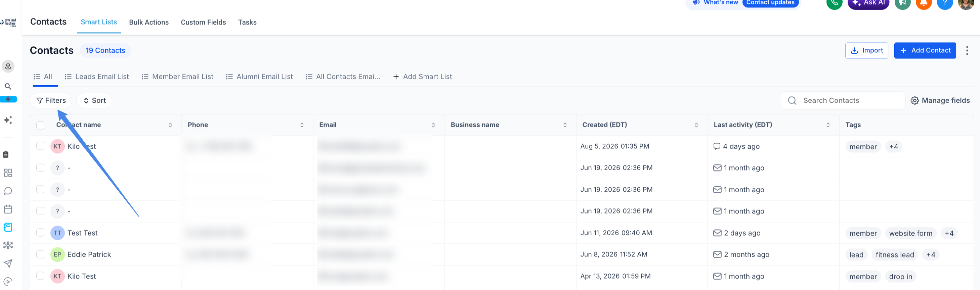Image resolution: width=980 pixels, height=290 pixels.
Task: Click the magnifier search icon in sidebar
Action: coord(8,86)
